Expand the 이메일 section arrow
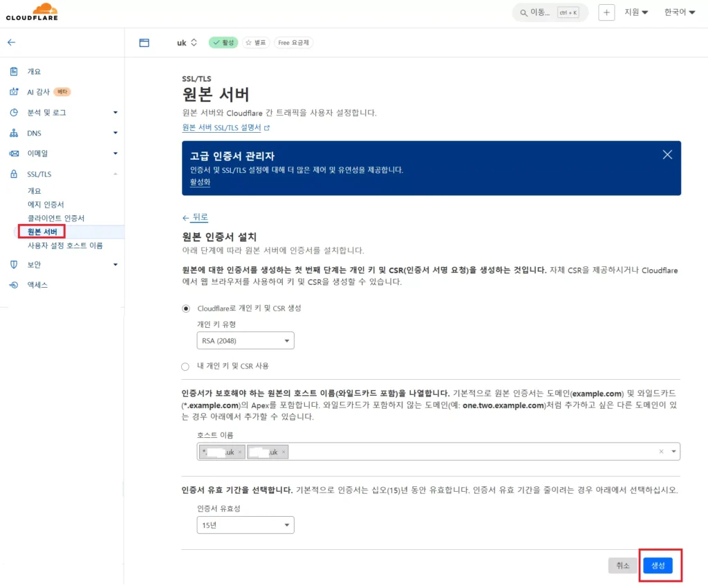 (115, 154)
